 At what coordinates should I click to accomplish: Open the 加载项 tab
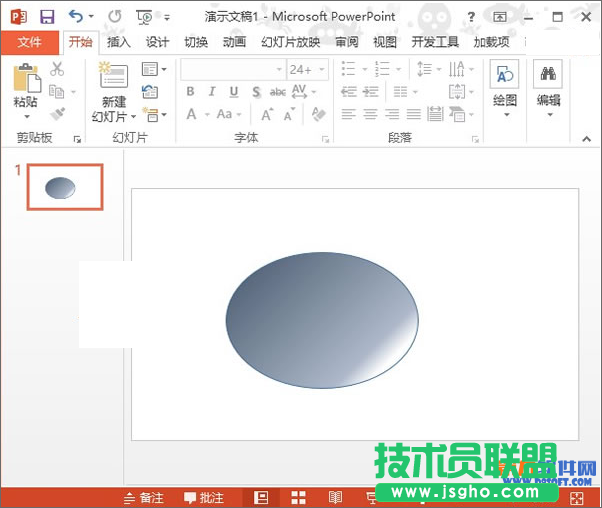coord(491,42)
